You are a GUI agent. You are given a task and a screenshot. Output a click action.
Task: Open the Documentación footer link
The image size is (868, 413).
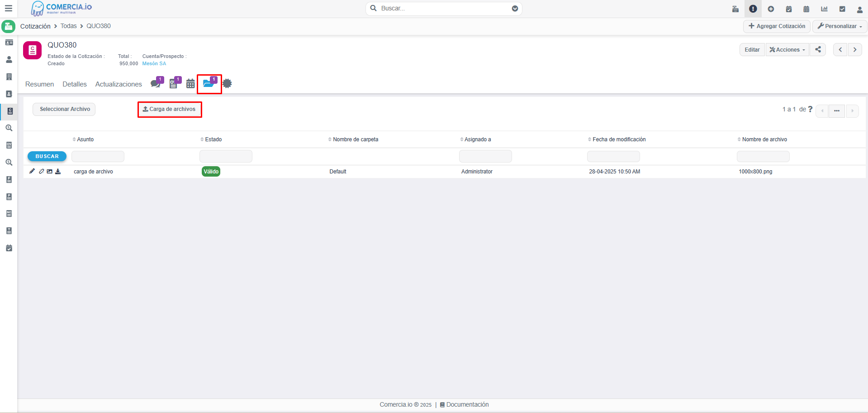pyautogui.click(x=465, y=405)
